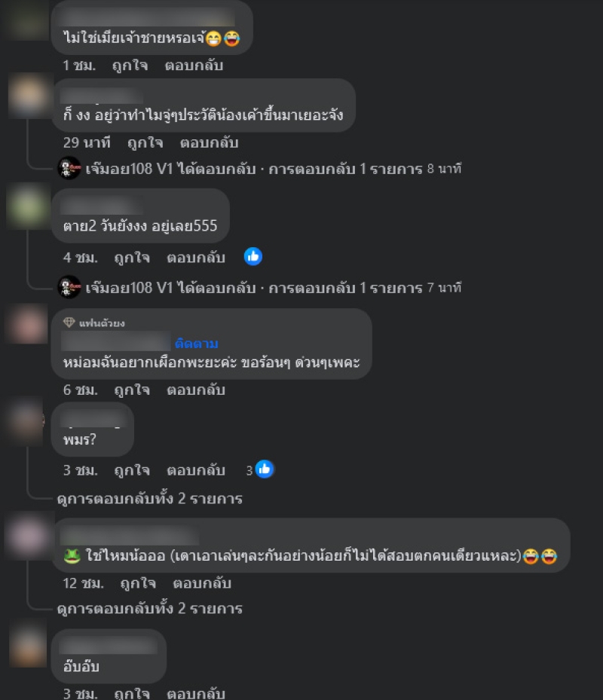The width and height of the screenshot is (603, 700).
Task: Like the comment posted 12 ชม. ago
Action: coord(138,583)
